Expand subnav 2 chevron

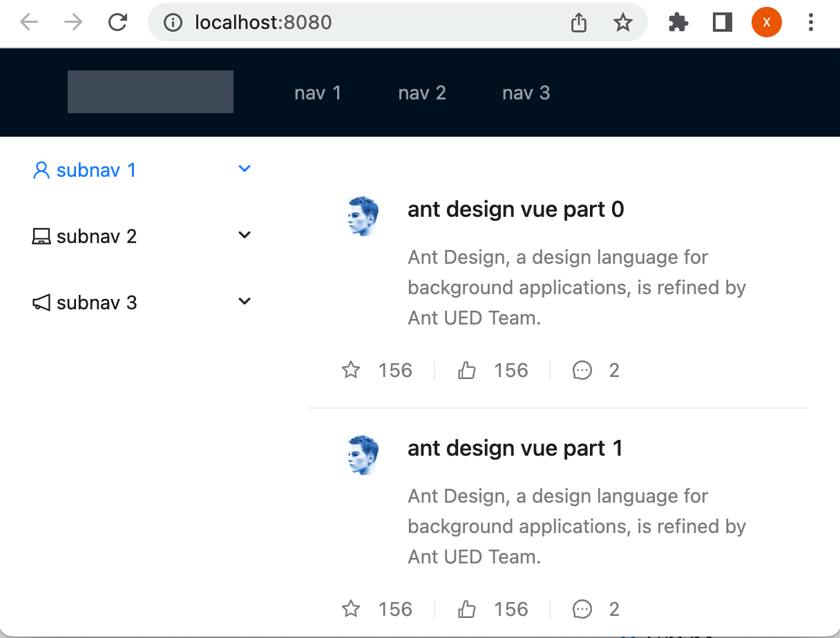tap(244, 235)
